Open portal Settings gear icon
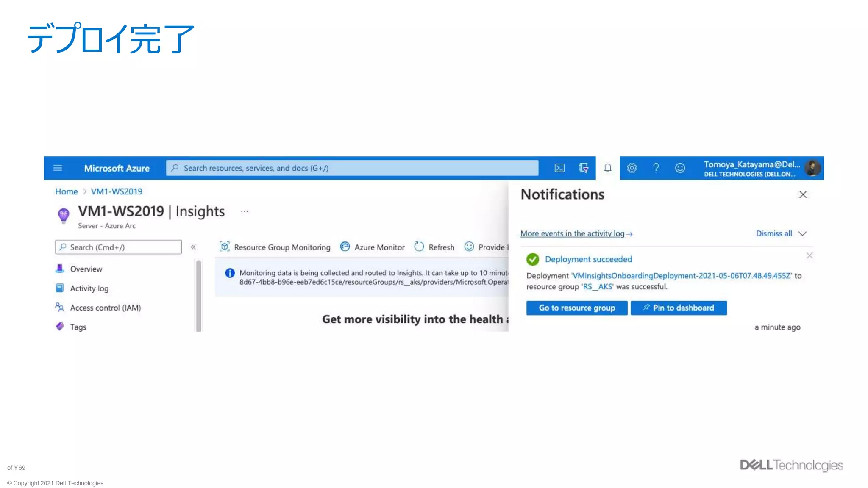The width and height of the screenshot is (868, 488). click(x=632, y=168)
